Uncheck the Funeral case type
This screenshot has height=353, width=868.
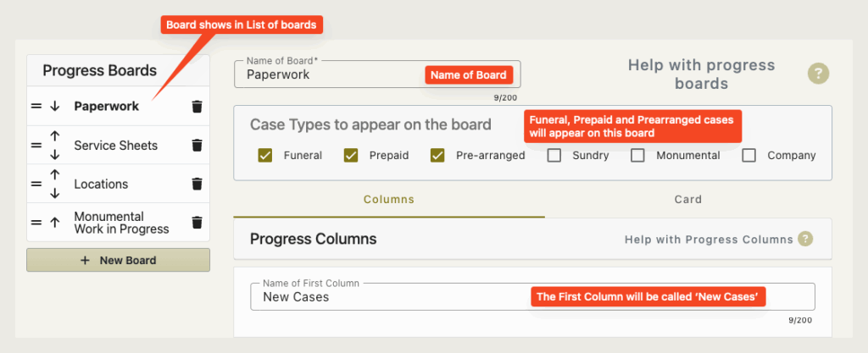[x=264, y=155]
